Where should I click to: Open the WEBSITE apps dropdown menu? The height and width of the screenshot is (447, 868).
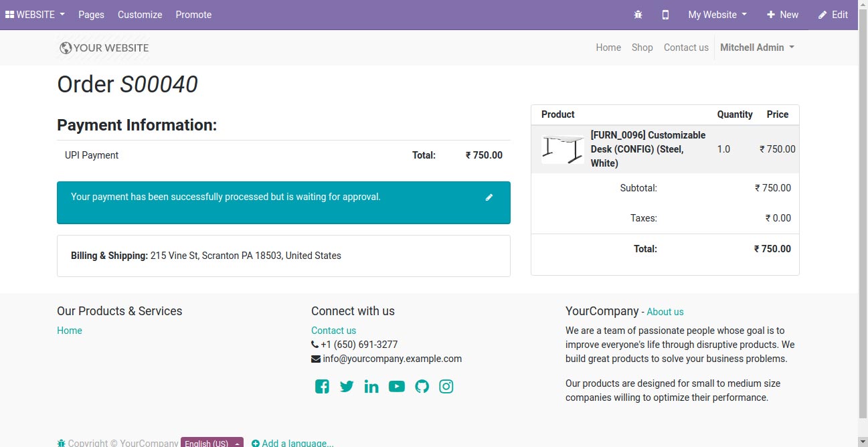[35, 15]
